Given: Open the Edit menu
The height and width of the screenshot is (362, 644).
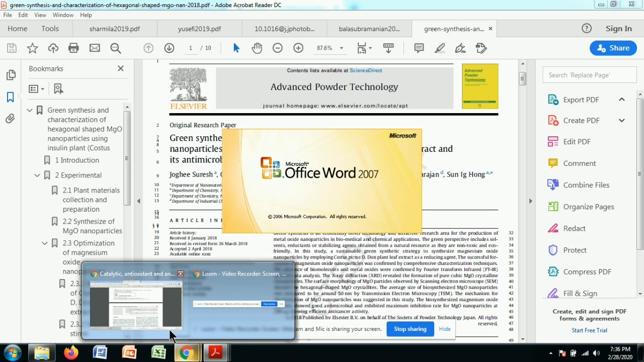Looking at the screenshot, I should pos(23,15).
